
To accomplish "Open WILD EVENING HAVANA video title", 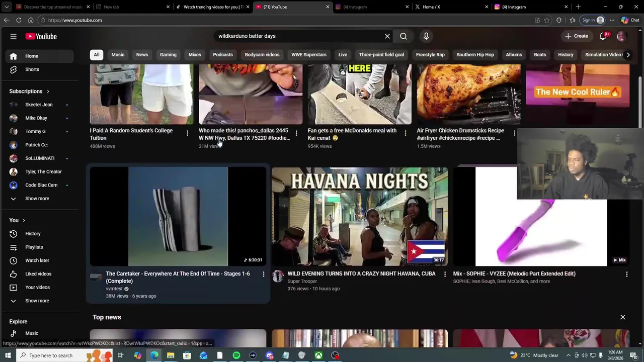I will coord(361,274).
